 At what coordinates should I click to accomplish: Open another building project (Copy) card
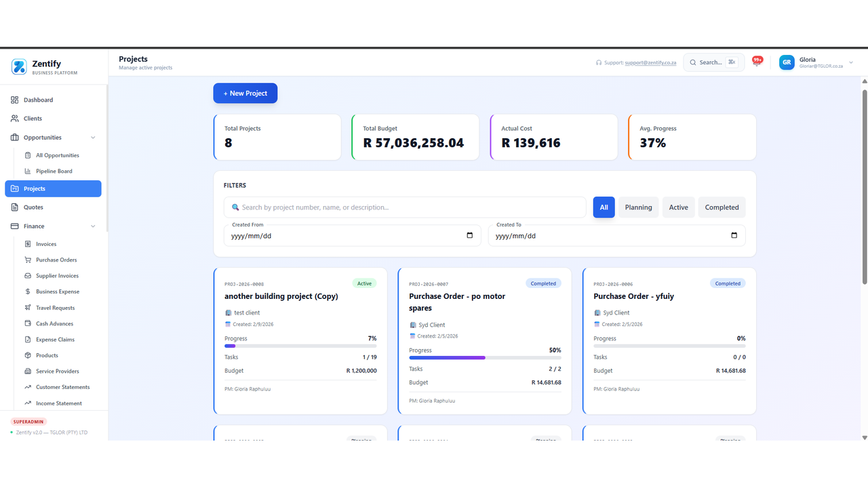(300, 341)
